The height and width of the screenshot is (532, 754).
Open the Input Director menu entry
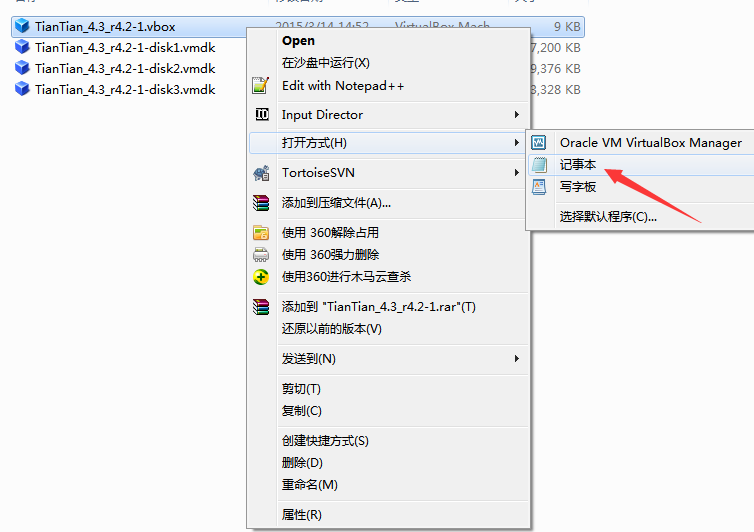(x=390, y=114)
